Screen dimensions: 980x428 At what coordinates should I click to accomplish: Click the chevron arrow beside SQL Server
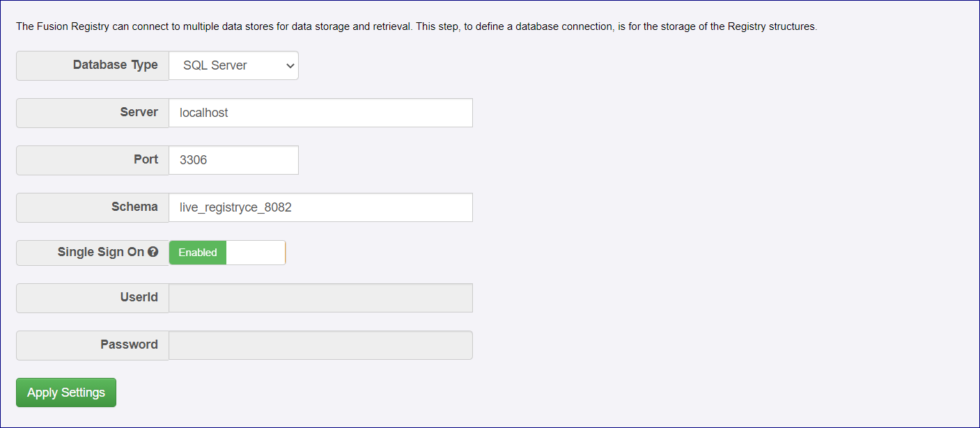point(290,65)
